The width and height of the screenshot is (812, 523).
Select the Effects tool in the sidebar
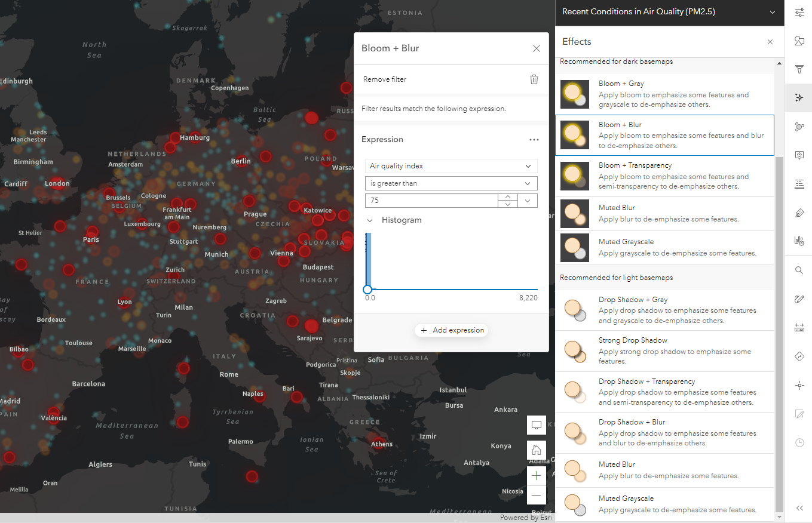(x=799, y=97)
